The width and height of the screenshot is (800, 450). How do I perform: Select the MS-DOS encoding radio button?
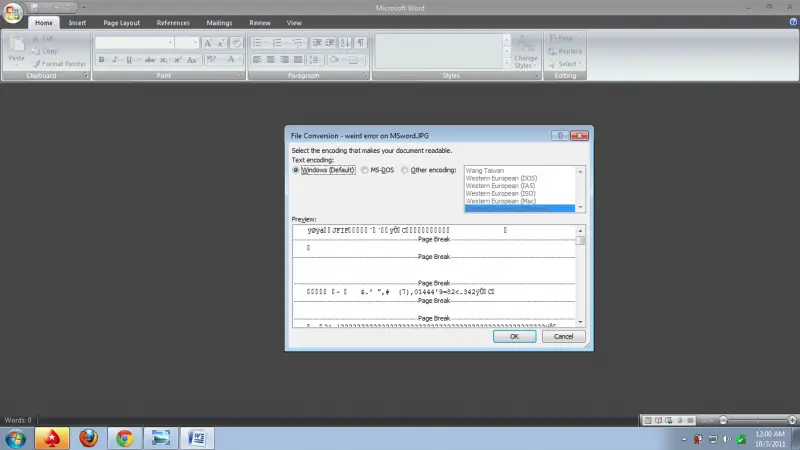point(365,170)
